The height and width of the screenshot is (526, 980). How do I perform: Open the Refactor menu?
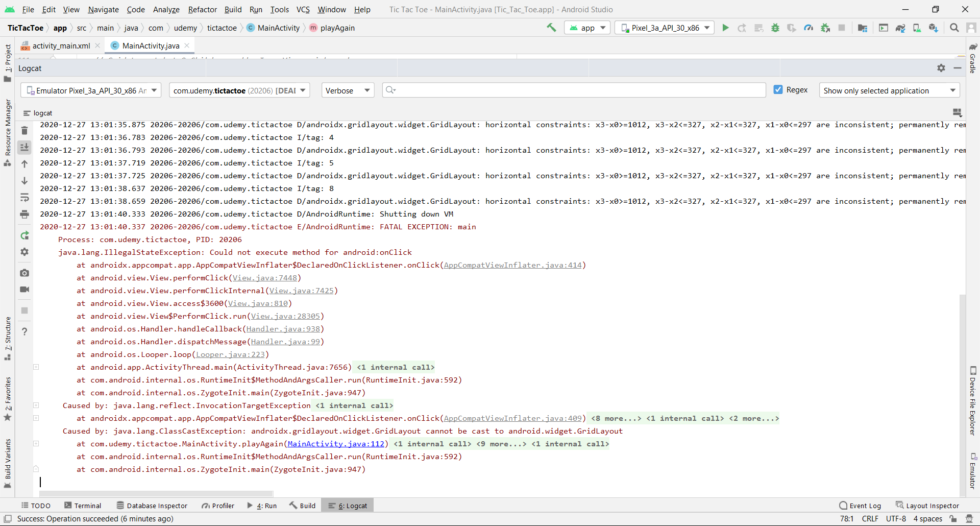(202, 9)
